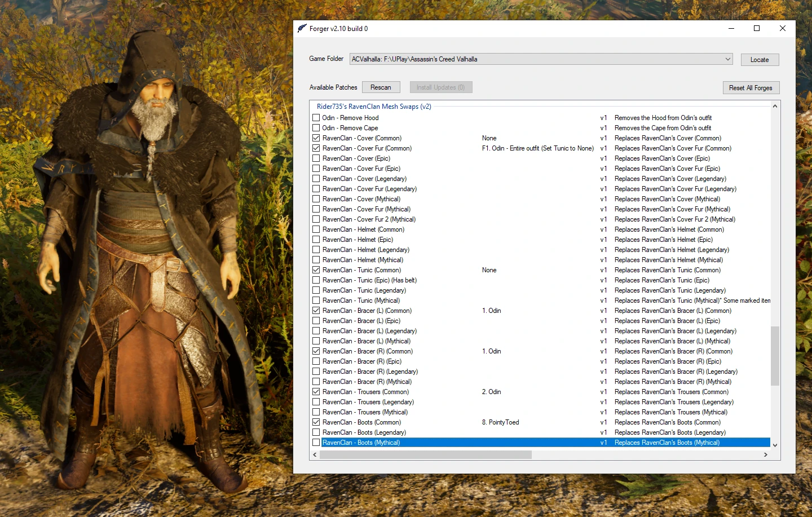
Task: Click the Locate button
Action: click(759, 60)
